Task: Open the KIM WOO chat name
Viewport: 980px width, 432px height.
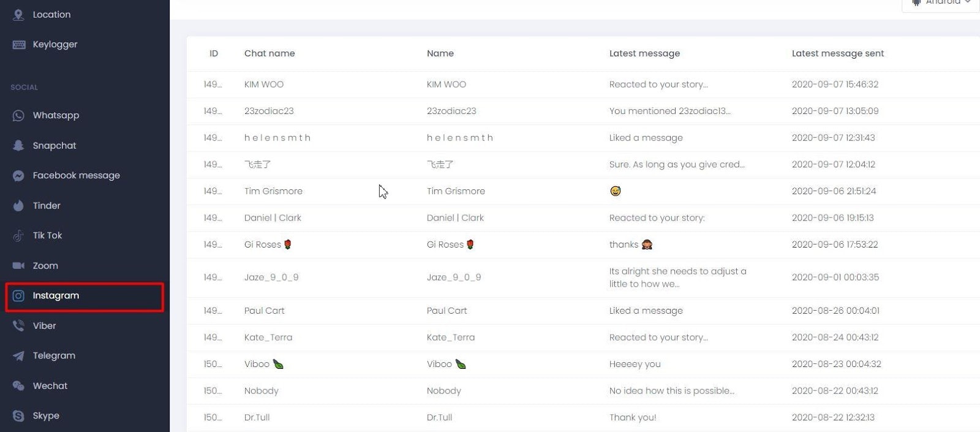Action: pos(264,85)
